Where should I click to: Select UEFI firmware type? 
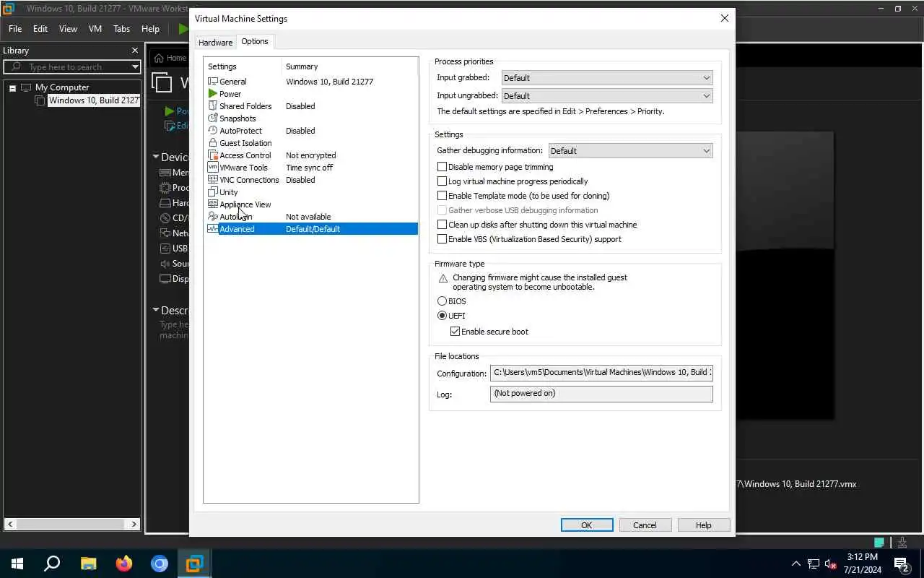[443, 316]
